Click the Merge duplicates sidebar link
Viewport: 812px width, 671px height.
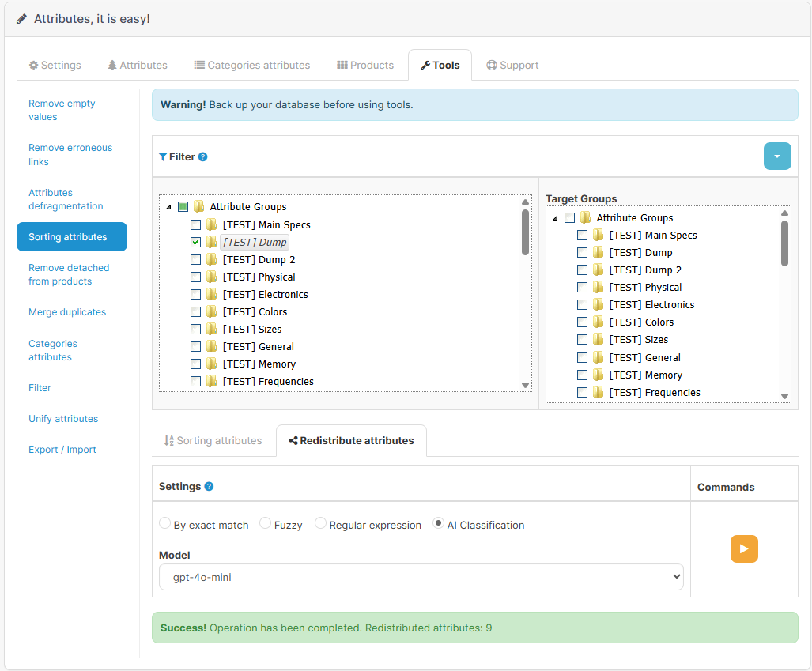67,312
